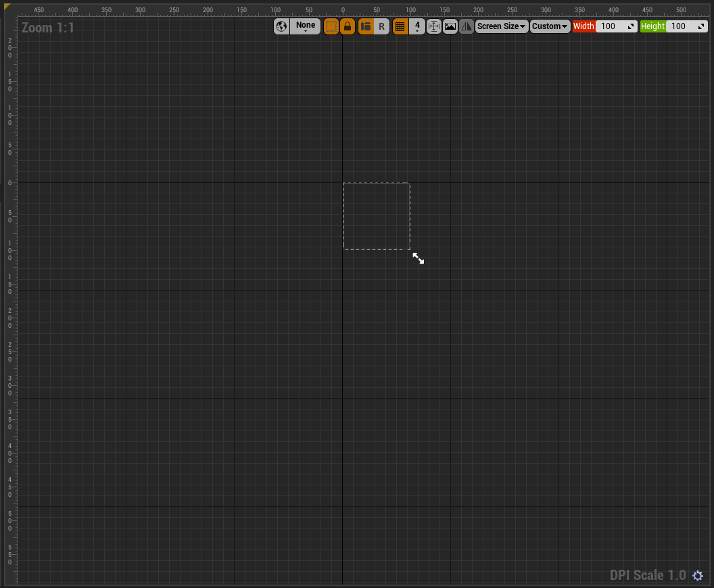Click the DPI Scale 1.0 text
This screenshot has height=588, width=714.
(x=648, y=575)
